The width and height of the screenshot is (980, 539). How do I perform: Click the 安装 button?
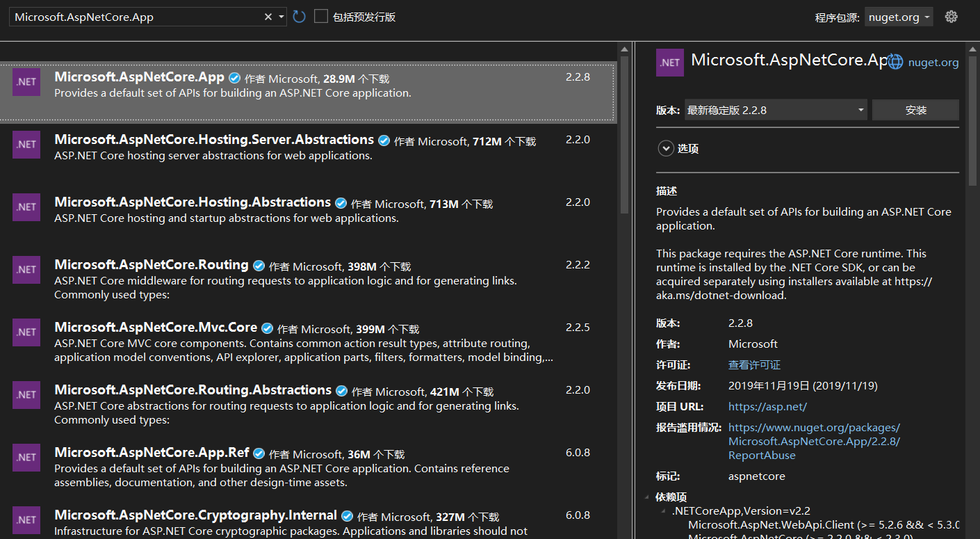coord(915,110)
